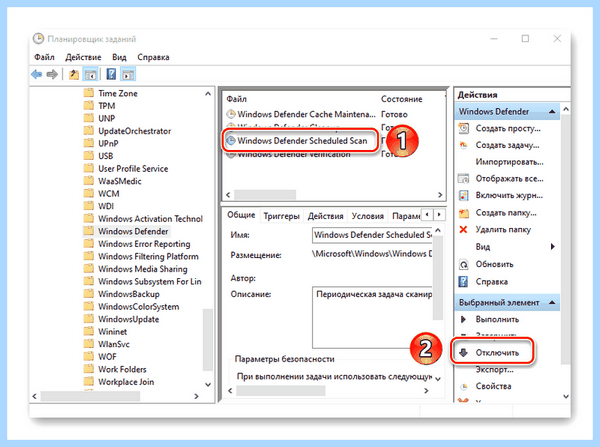
Task: Click the Импортировать... action
Action: (x=509, y=162)
